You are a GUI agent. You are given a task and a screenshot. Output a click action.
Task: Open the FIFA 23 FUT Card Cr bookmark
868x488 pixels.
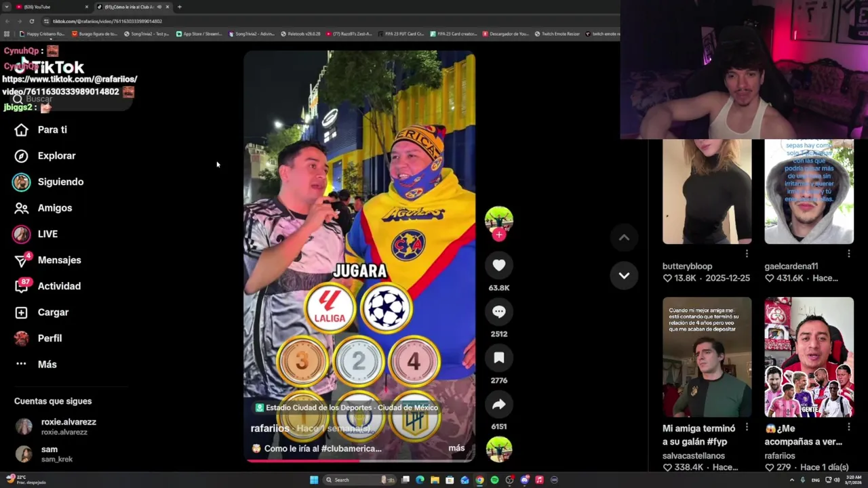tap(401, 34)
